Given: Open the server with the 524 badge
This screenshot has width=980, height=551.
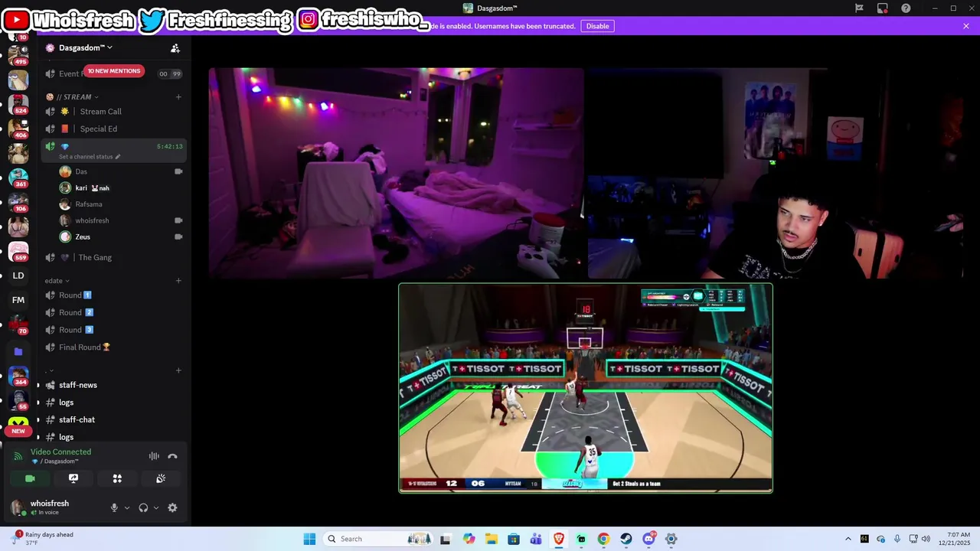Looking at the screenshot, I should click(18, 103).
